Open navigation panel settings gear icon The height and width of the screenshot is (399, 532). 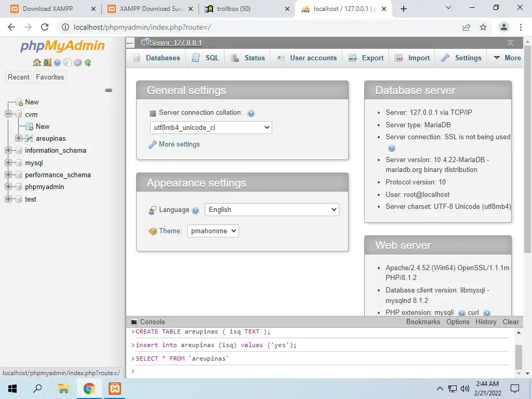coord(78,62)
